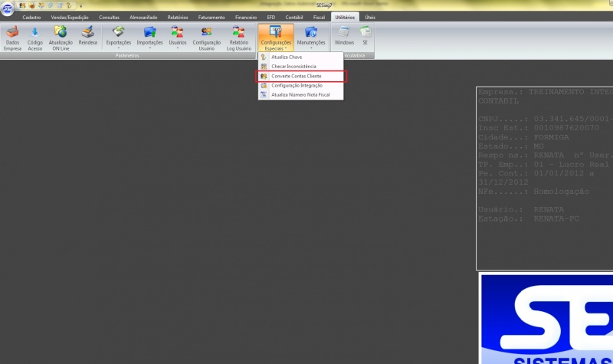Run Atualização ON Line
This screenshot has height=364, width=613.
point(61,37)
